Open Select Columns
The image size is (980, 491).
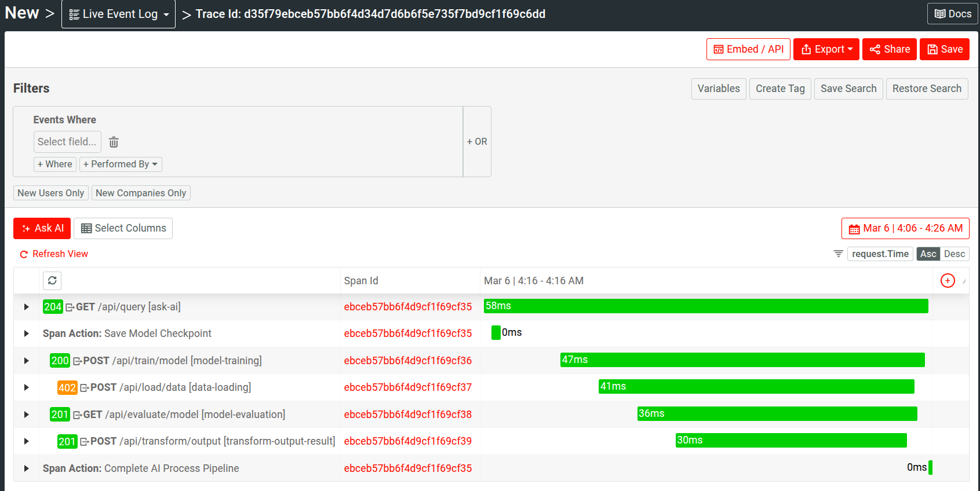click(x=123, y=228)
